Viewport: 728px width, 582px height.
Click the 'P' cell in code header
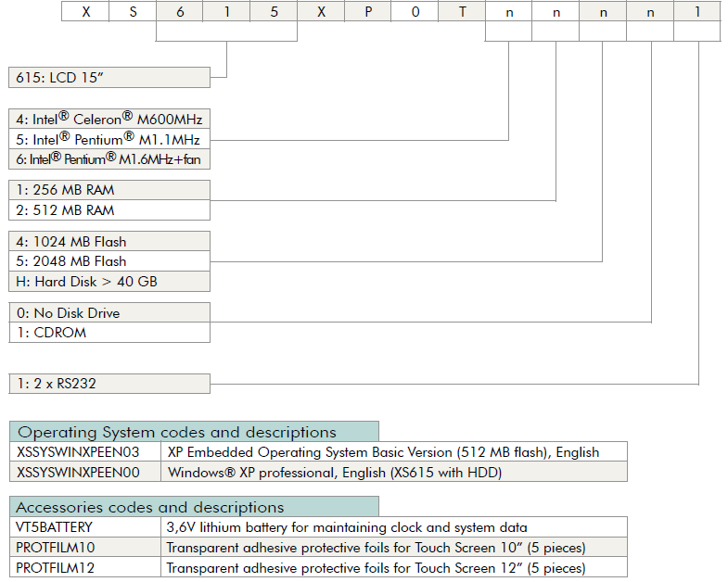coord(368,12)
